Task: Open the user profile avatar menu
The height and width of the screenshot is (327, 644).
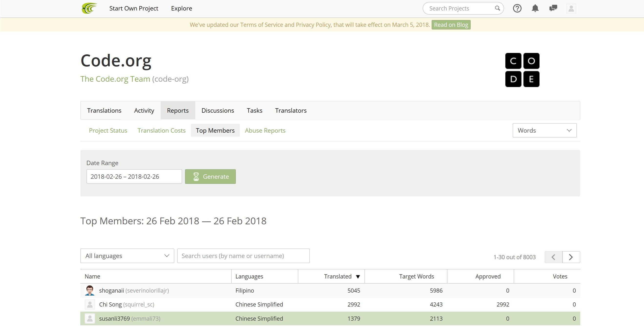Action: [x=571, y=9]
